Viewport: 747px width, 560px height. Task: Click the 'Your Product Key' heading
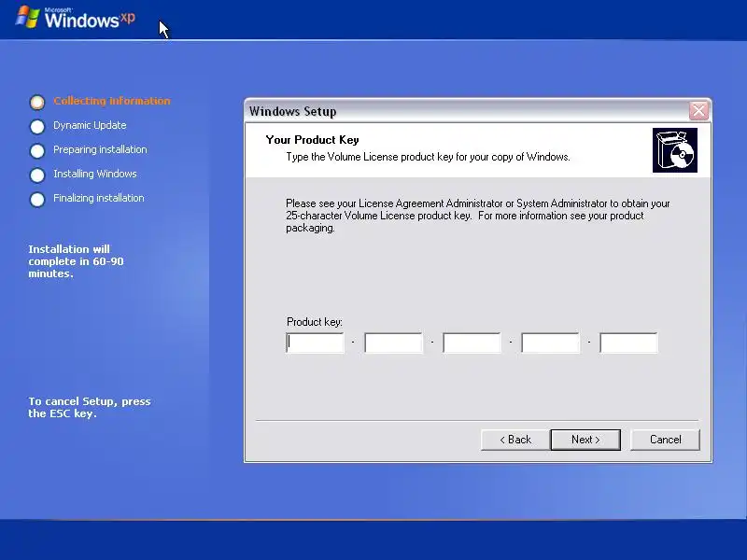pyautogui.click(x=312, y=139)
